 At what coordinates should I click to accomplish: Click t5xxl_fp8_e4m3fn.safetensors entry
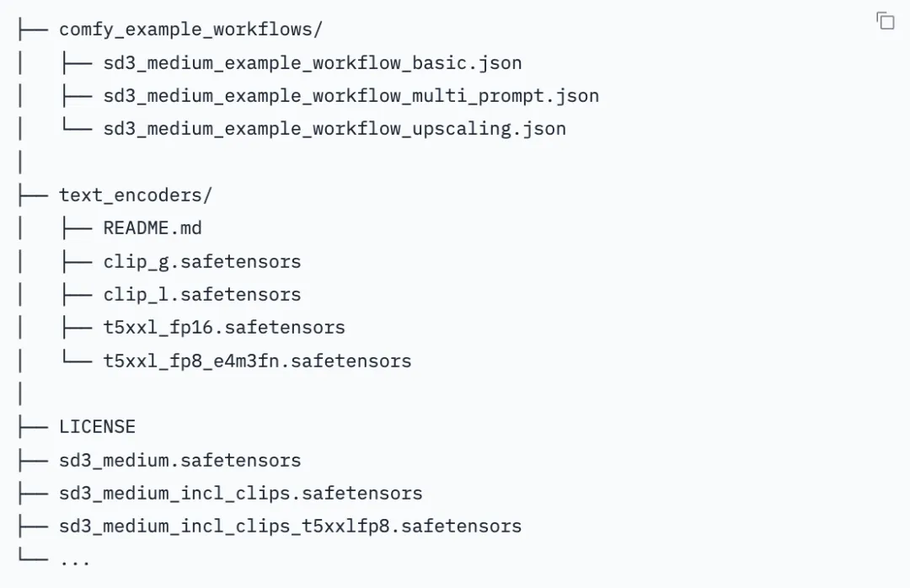click(x=257, y=361)
